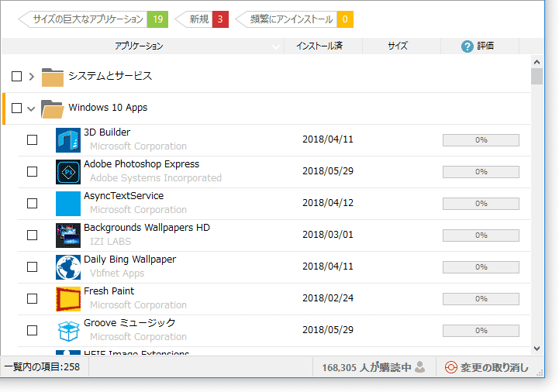Click the Fresh Paint icon

click(x=68, y=298)
